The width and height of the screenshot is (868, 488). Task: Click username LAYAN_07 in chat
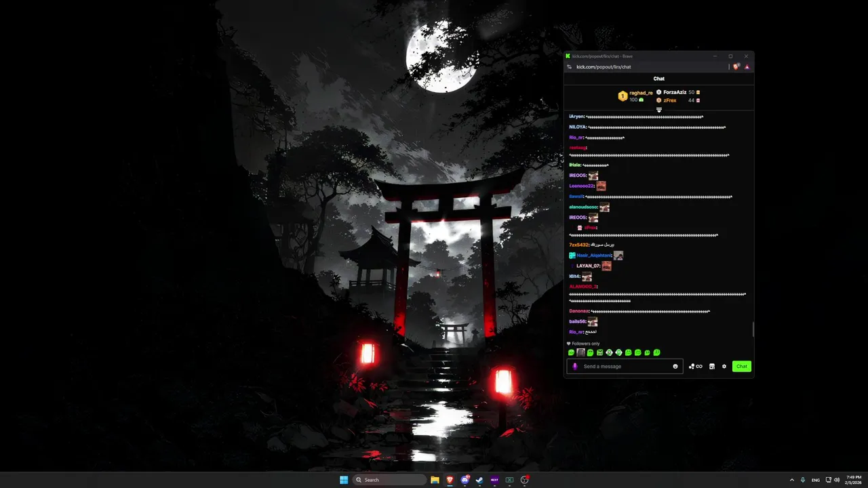[588, 266]
